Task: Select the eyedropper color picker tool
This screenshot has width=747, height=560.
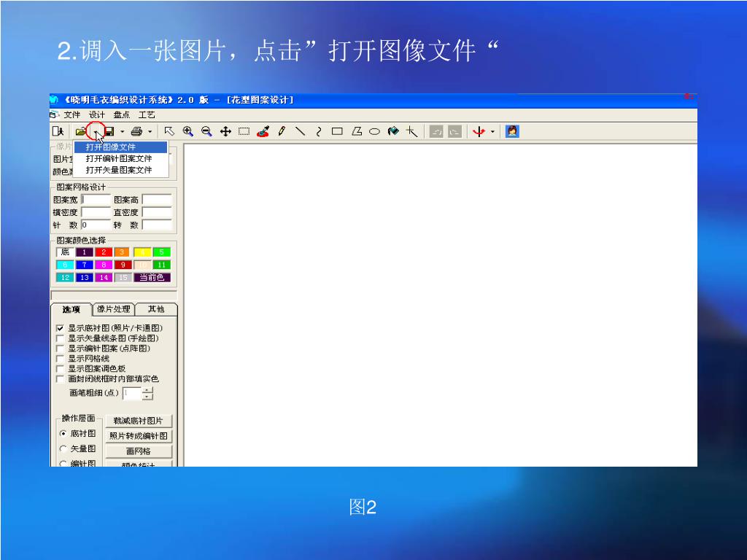Action: tap(263, 131)
